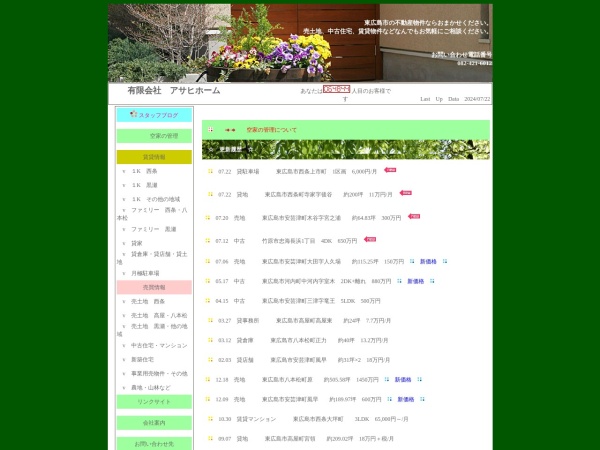600x450 pixels.
Task: Open the リンクサイト menu button
Action: [154, 402]
